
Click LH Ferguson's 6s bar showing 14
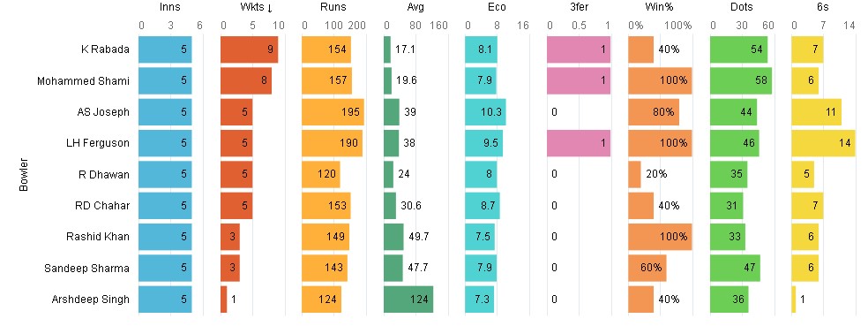click(x=823, y=143)
